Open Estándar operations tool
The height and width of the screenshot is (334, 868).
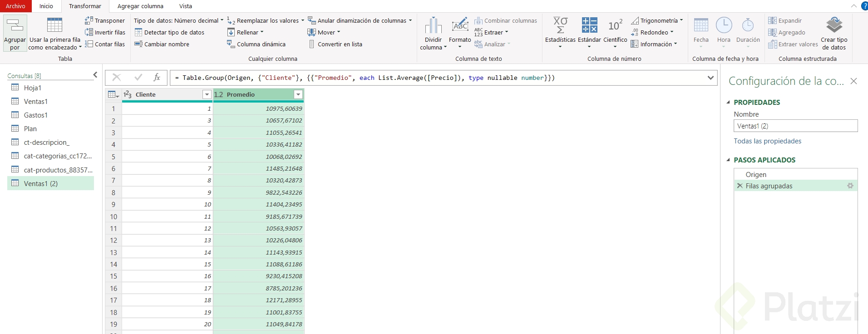(589, 32)
